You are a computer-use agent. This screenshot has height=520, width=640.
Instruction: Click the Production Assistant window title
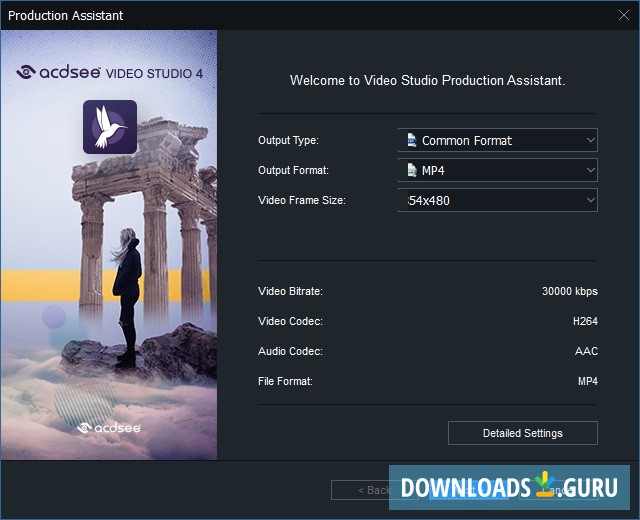pyautogui.click(x=65, y=16)
